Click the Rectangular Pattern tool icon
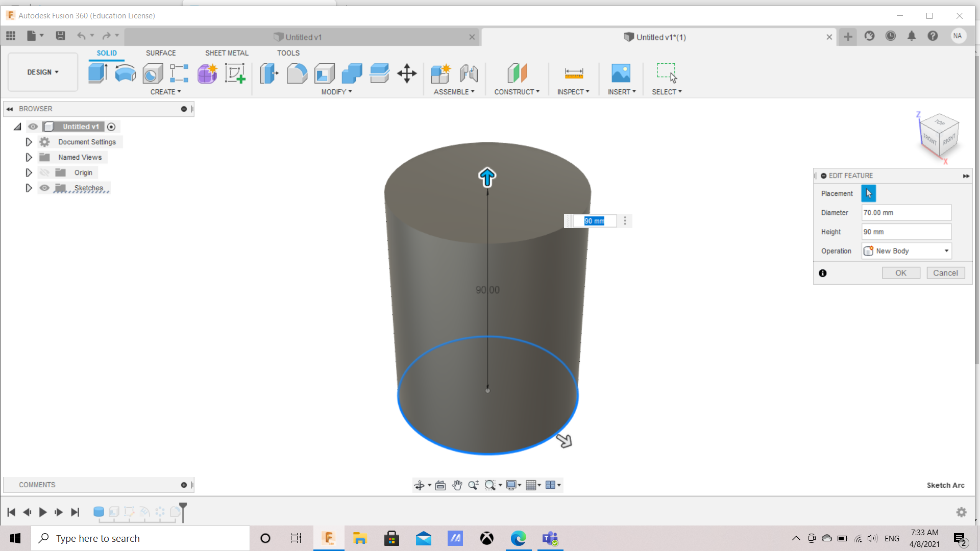 179,73
